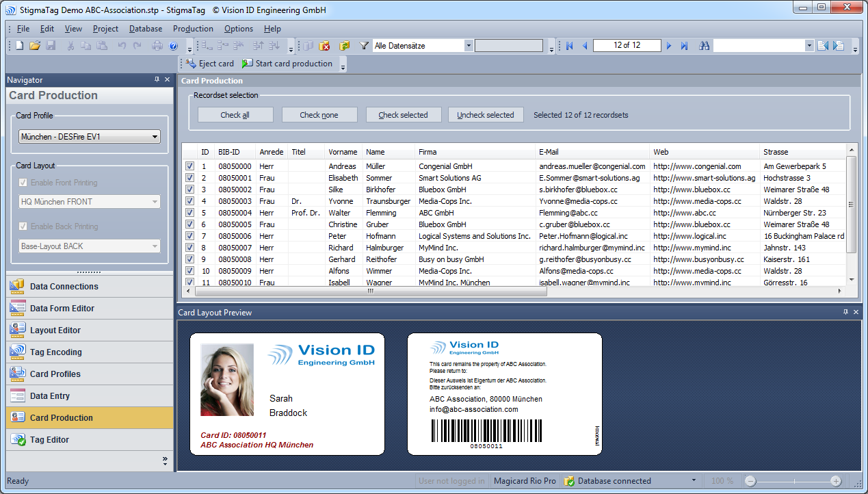Click the Check none button
This screenshot has width=868, height=494.
point(319,115)
